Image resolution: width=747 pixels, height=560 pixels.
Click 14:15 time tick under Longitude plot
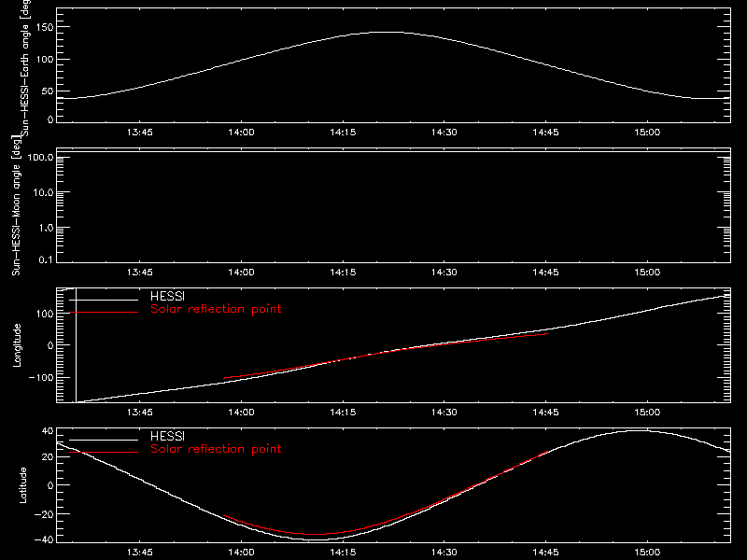coord(343,412)
